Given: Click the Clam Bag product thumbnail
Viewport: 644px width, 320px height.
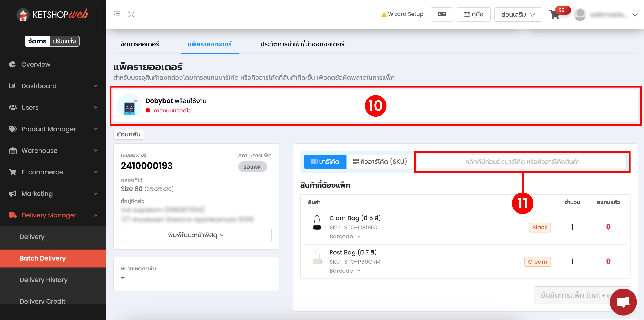Looking at the screenshot, I should (317, 222).
